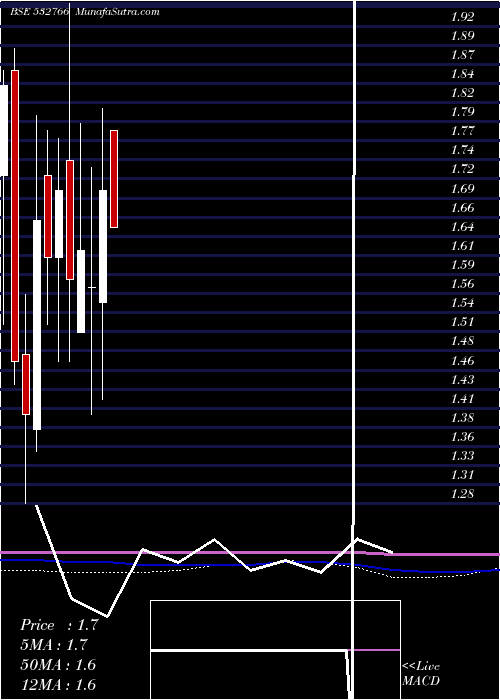Click the 1.61 price axis label

pyautogui.click(x=462, y=246)
